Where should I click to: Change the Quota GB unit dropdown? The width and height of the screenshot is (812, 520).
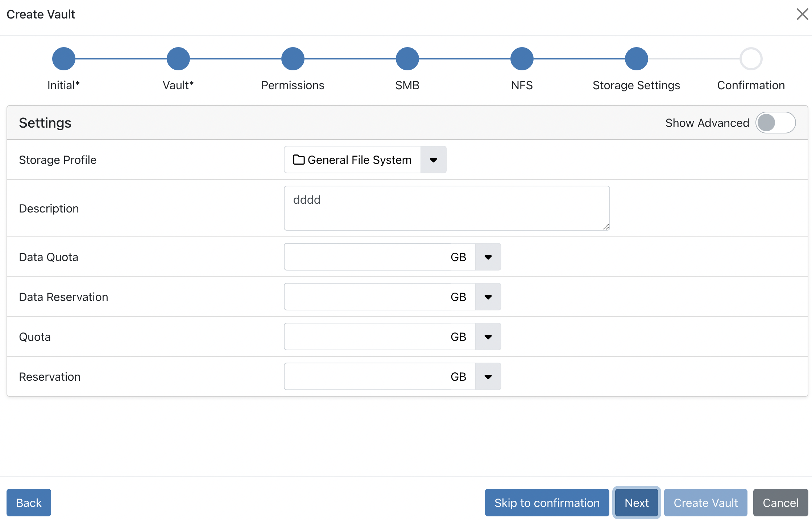[x=488, y=337]
